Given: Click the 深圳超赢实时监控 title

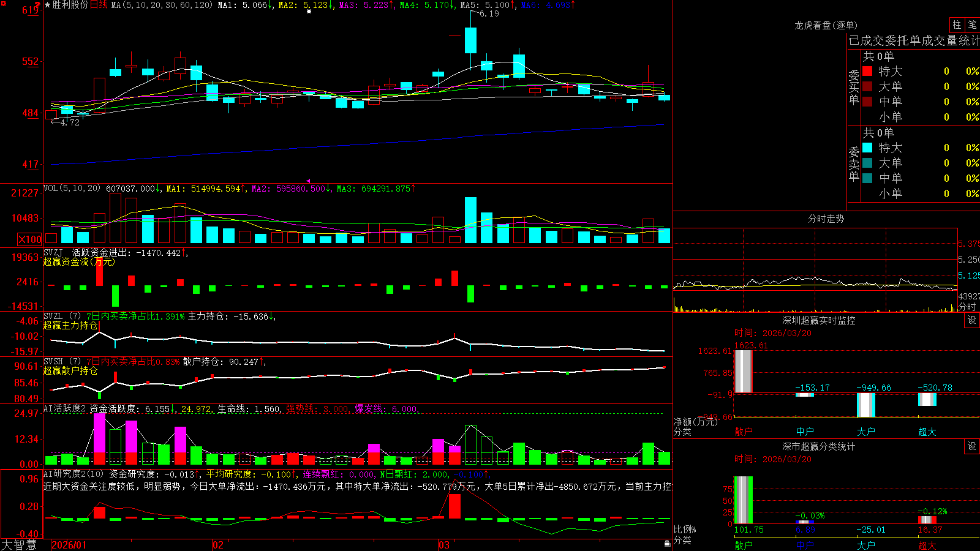Looking at the screenshot, I should (x=819, y=320).
